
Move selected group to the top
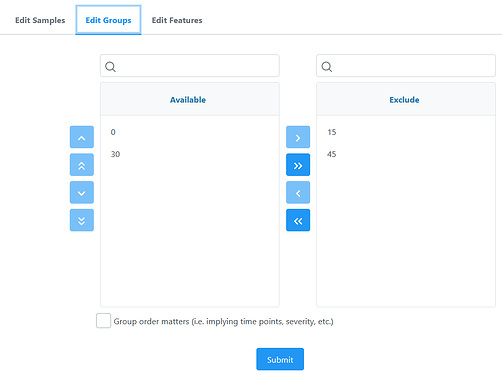tap(82, 165)
